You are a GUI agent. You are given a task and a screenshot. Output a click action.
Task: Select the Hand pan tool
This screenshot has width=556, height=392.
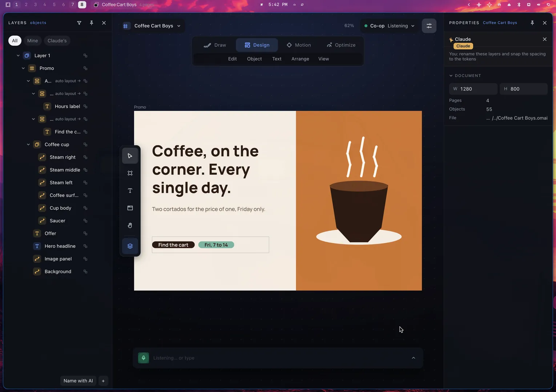pyautogui.click(x=130, y=225)
